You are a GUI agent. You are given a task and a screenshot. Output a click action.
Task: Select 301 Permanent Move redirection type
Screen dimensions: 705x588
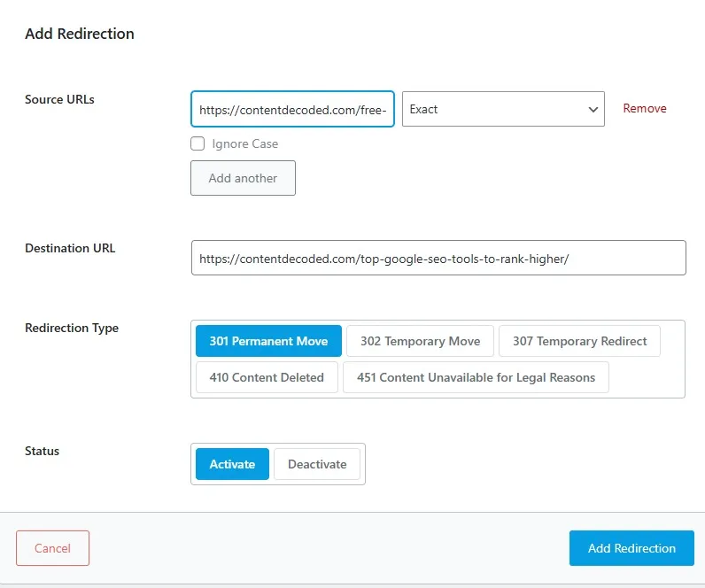(268, 341)
